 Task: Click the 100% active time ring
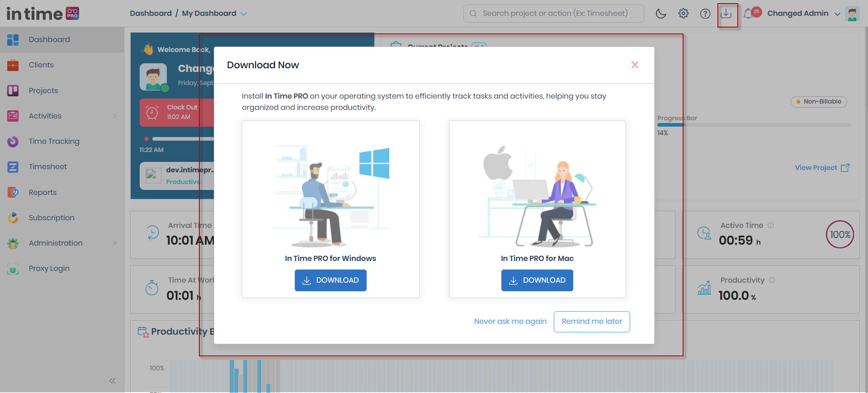(840, 234)
